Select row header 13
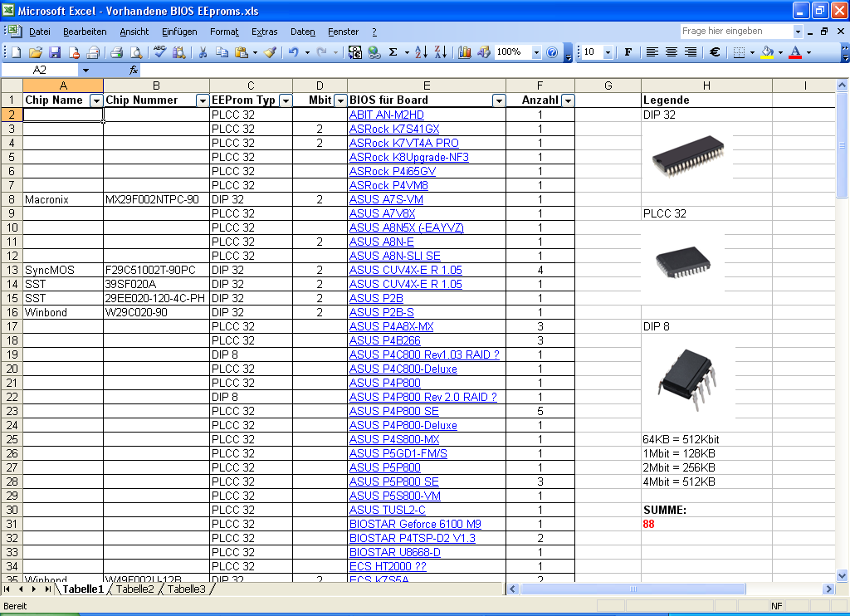This screenshot has height=616, width=850. pyautogui.click(x=12, y=270)
